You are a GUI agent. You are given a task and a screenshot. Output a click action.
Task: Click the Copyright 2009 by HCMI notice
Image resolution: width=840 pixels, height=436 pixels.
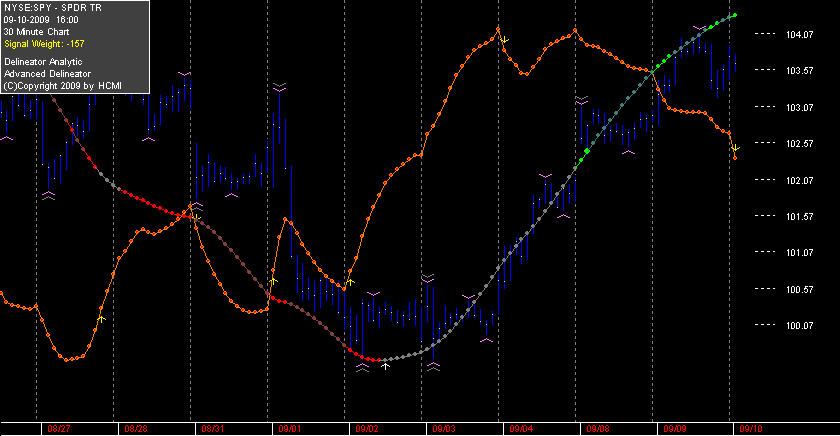pos(63,86)
